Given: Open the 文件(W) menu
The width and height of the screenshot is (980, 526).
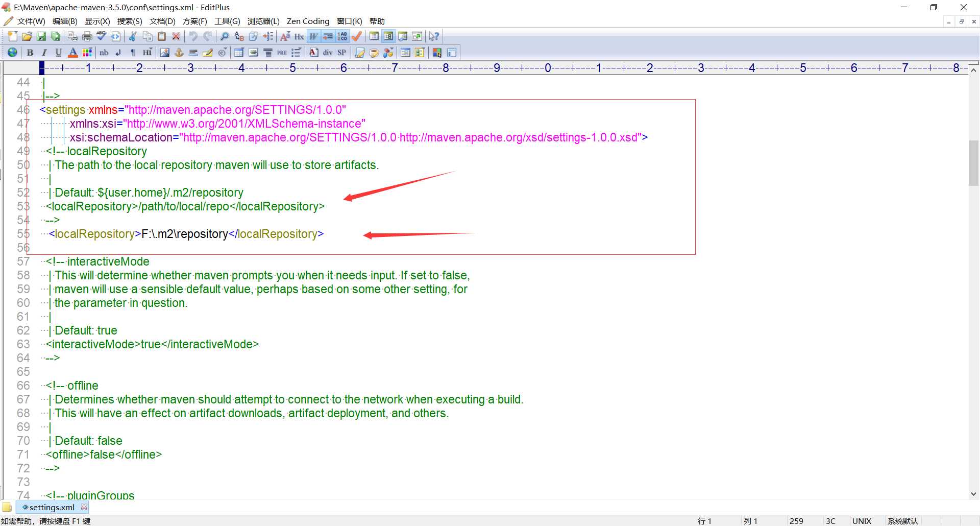Looking at the screenshot, I should [x=31, y=21].
